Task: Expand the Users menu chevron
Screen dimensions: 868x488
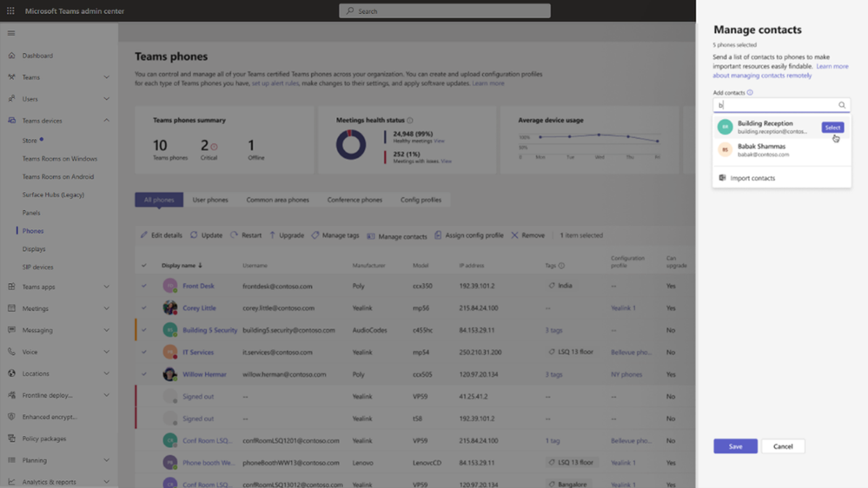Action: (x=106, y=98)
